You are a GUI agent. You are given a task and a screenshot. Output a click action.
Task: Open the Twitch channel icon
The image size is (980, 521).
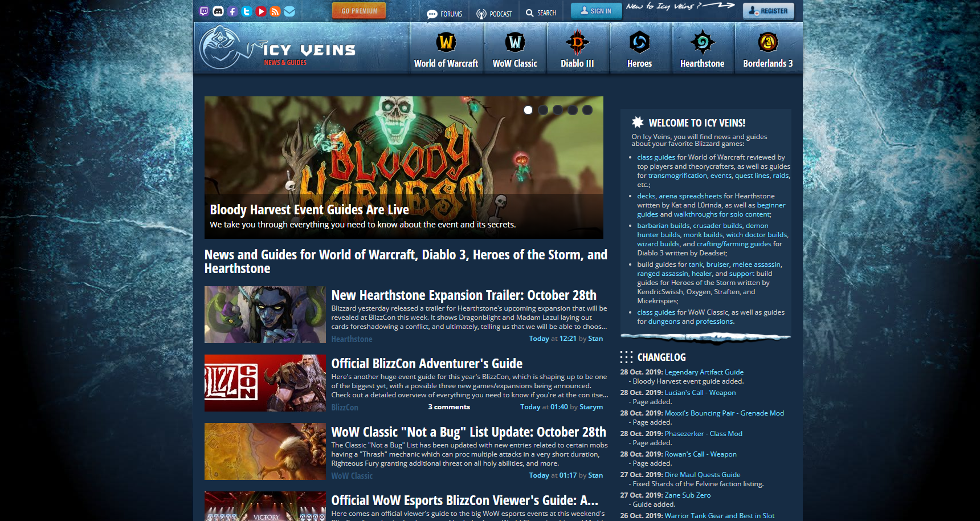coord(204,11)
